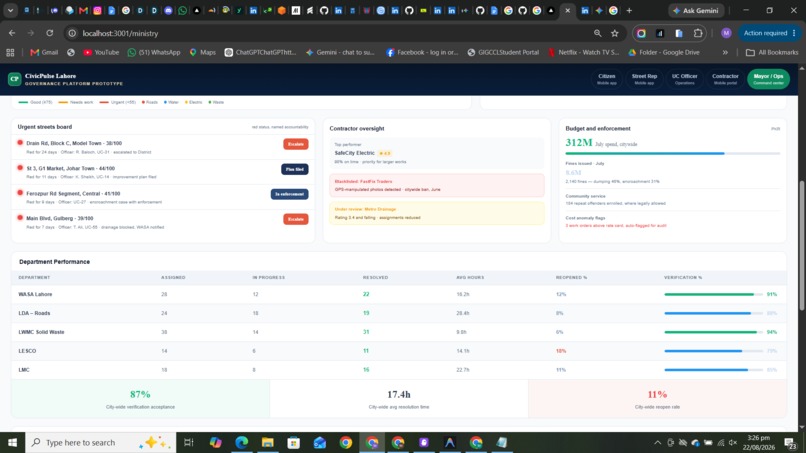Image resolution: width=806 pixels, height=453 pixels.
Task: Select the Mayor / Ops command center
Action: click(x=768, y=79)
